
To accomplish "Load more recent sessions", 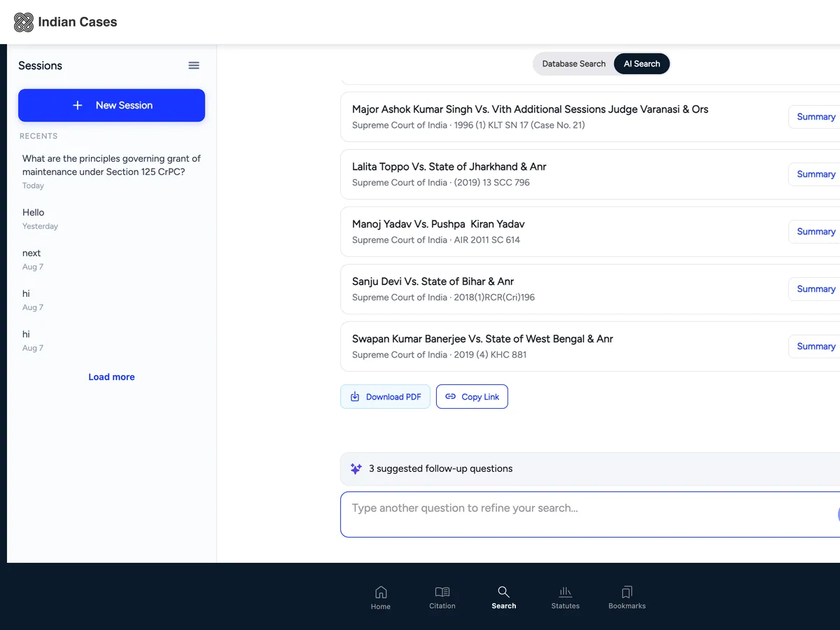I will (x=111, y=377).
